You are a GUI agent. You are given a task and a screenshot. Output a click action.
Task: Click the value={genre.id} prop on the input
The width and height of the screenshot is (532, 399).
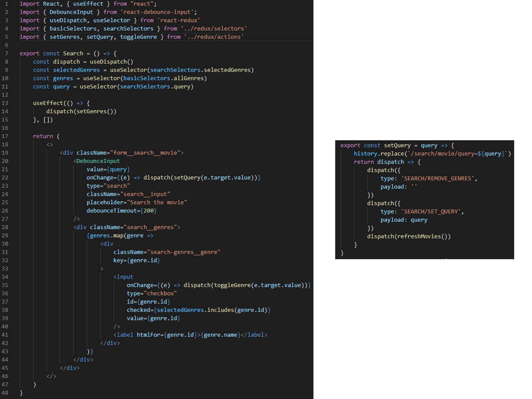click(153, 318)
